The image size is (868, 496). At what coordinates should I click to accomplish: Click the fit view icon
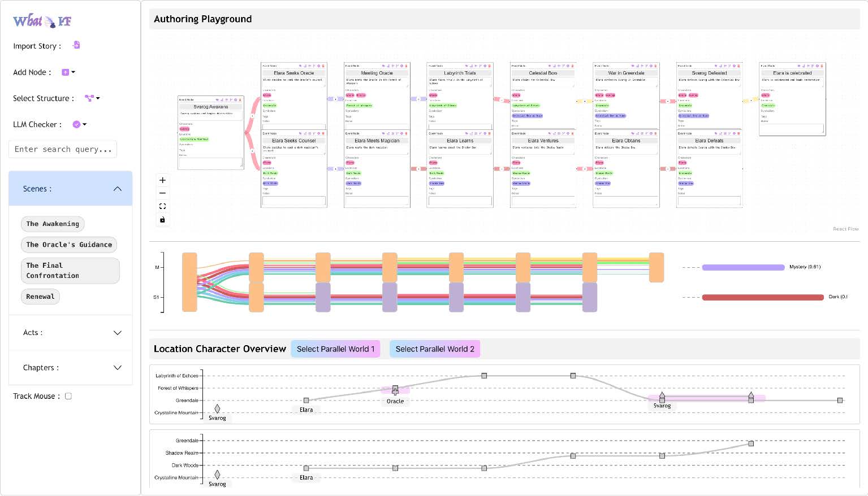[162, 206]
